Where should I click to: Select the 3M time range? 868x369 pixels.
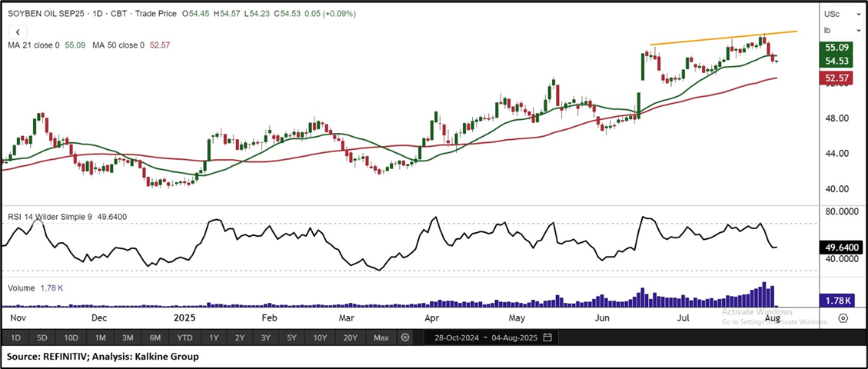128,337
